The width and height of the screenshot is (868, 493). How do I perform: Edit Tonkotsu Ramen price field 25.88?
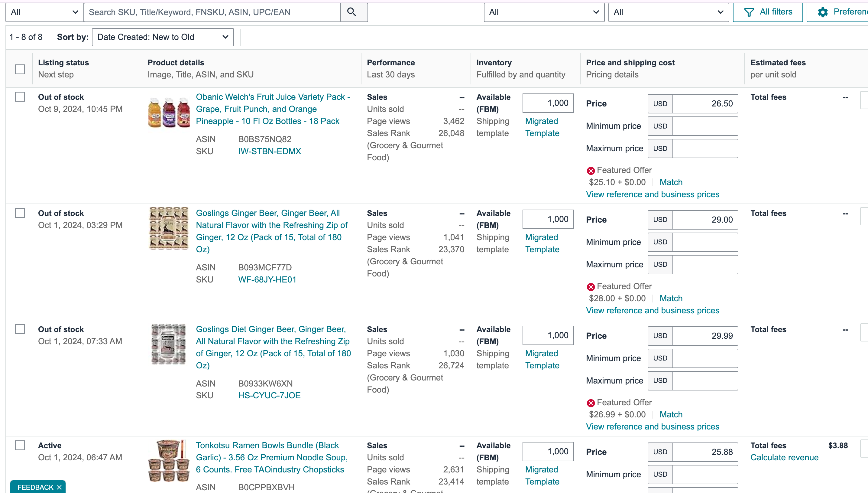705,452
